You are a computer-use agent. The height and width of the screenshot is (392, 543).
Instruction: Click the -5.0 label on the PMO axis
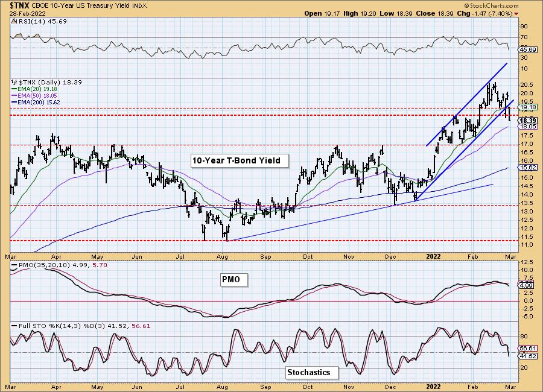526,317
